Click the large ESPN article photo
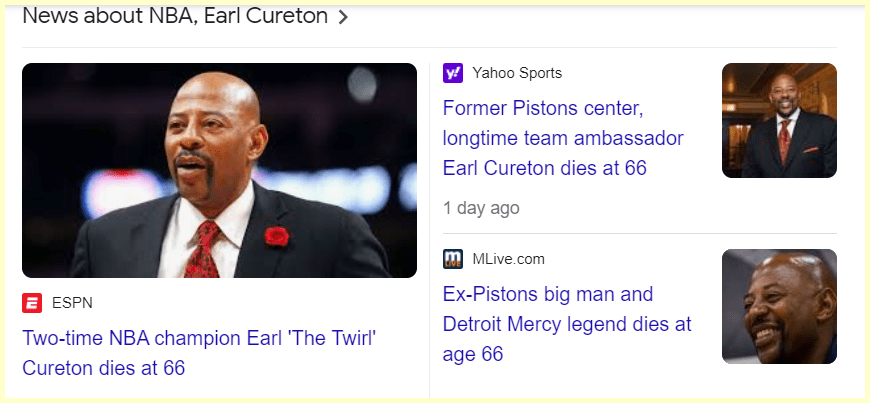 (x=219, y=170)
